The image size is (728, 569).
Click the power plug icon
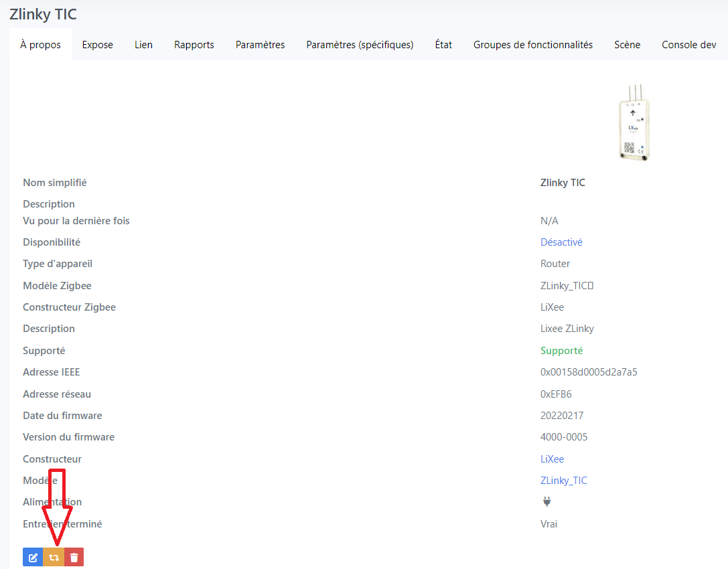coord(547,501)
